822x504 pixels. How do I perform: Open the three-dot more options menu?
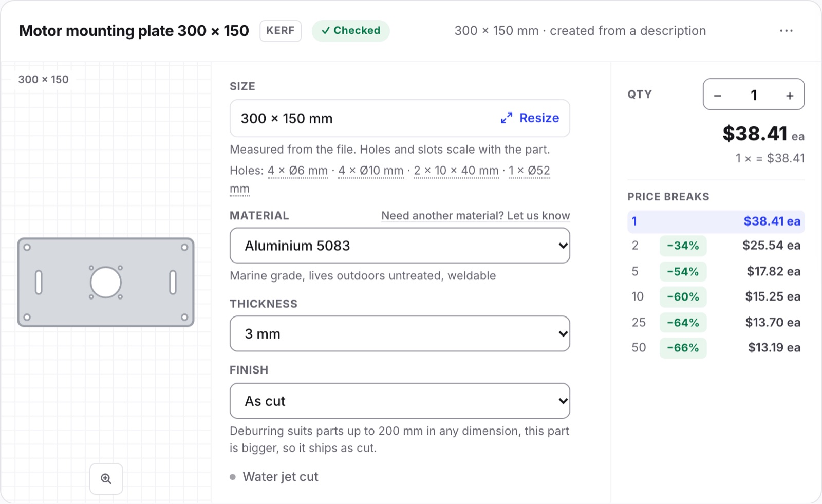[x=786, y=31]
